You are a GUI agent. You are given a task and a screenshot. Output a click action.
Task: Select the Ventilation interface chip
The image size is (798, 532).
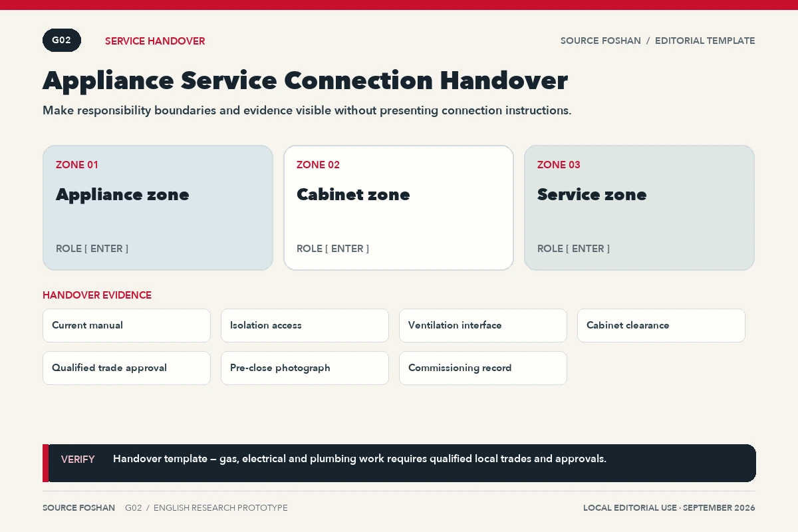pyautogui.click(x=483, y=326)
